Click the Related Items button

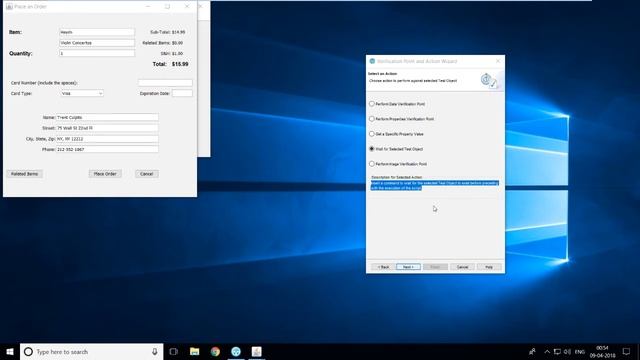(24, 174)
